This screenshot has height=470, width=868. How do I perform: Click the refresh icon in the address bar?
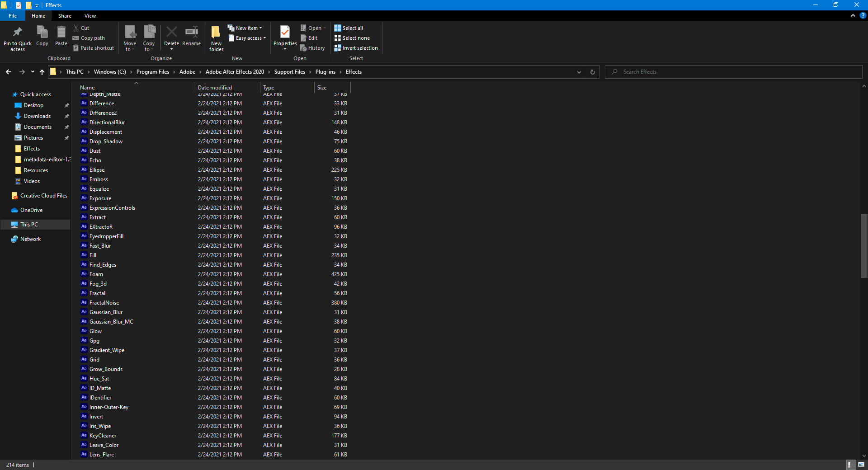point(592,71)
